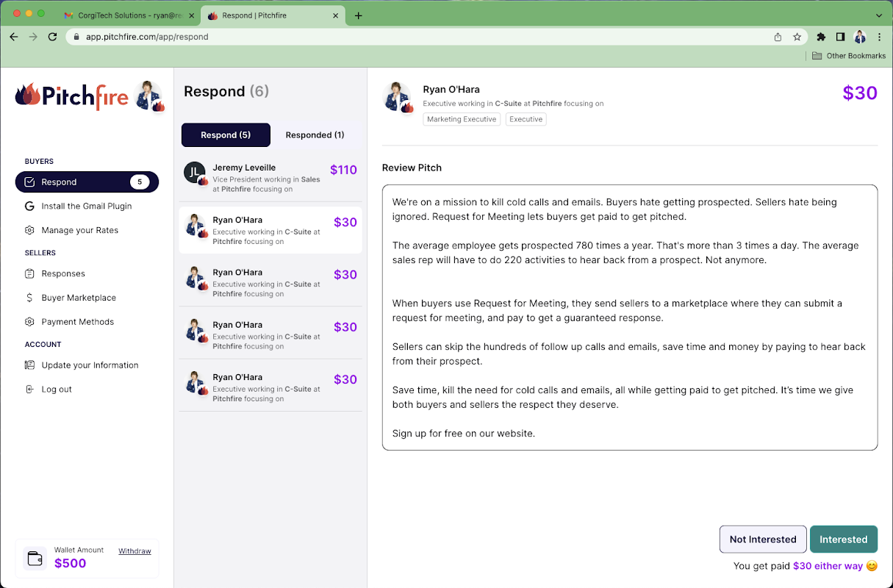Click the wallet icon in the Wallet Amount card

click(35, 559)
